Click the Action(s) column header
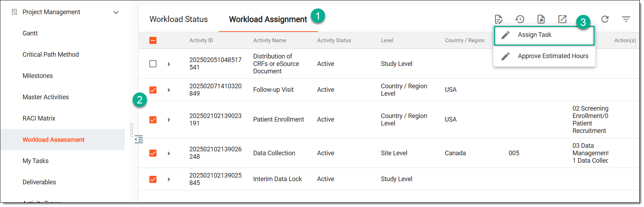Screen dimensions: 644x207 [x=625, y=40]
